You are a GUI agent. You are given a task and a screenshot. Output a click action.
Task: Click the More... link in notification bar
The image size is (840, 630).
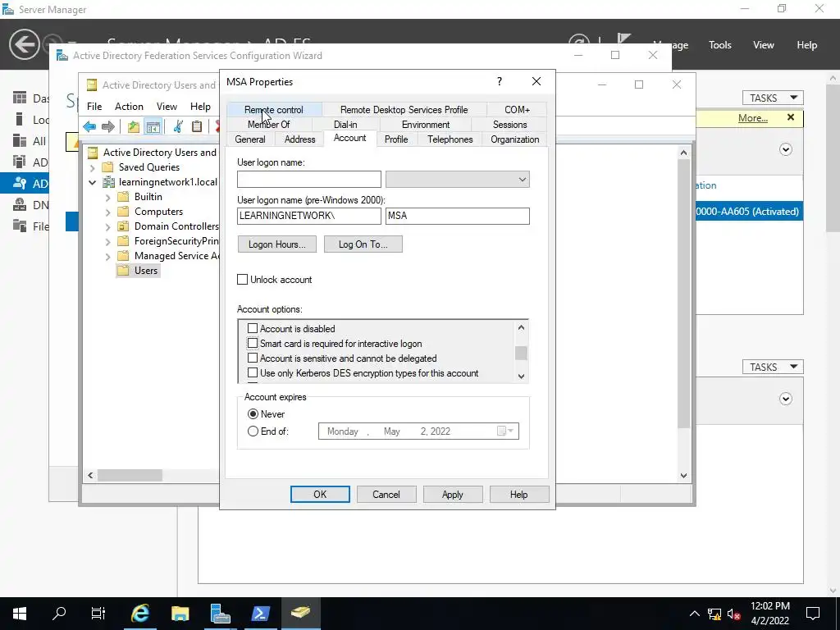tap(753, 118)
